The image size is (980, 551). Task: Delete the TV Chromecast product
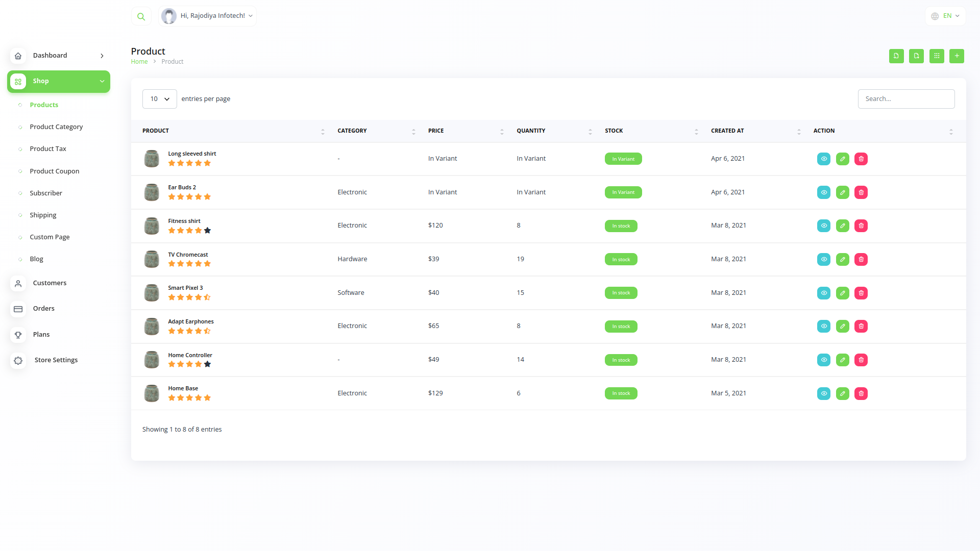pos(861,260)
